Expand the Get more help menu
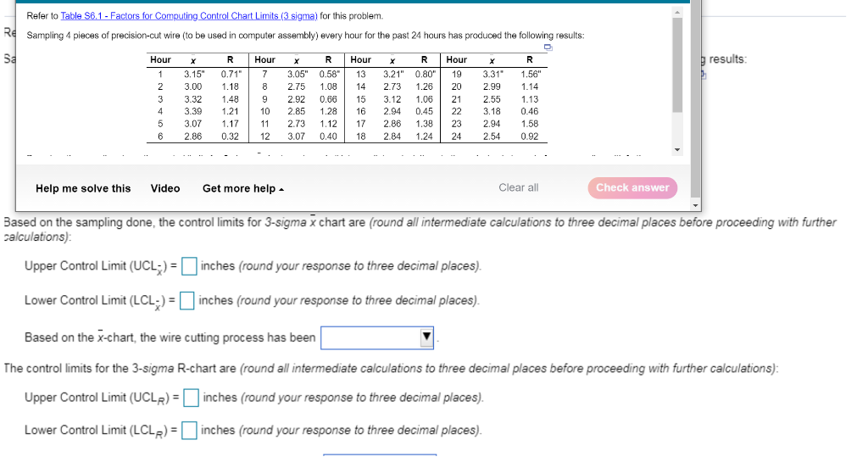This screenshot has width=868, height=468. (243, 188)
